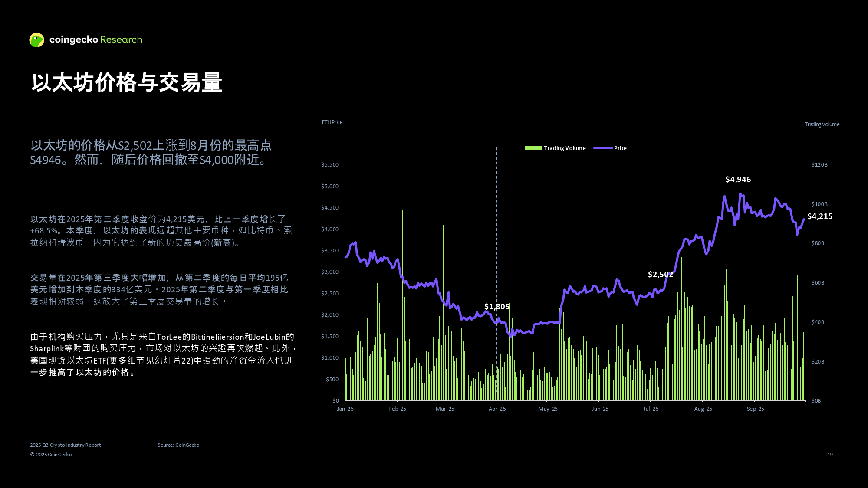The width and height of the screenshot is (868, 488).
Task: Click the slide title 以太坊价格与交易量
Action: tap(127, 82)
